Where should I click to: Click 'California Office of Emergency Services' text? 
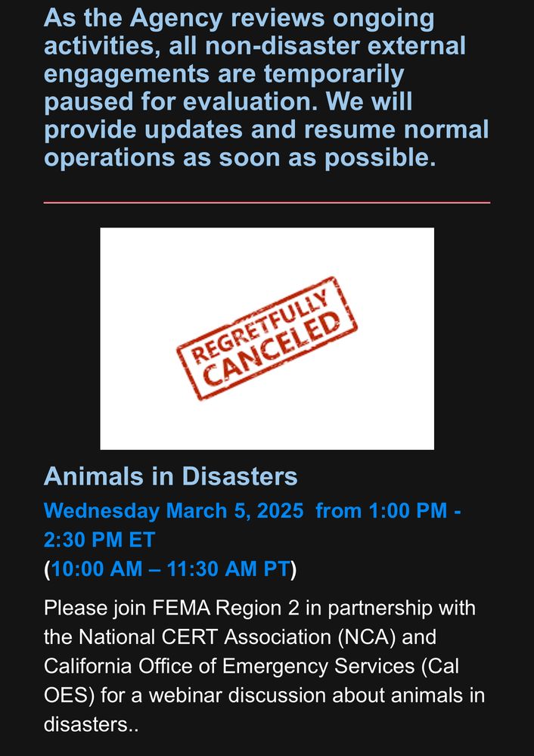click(229, 666)
